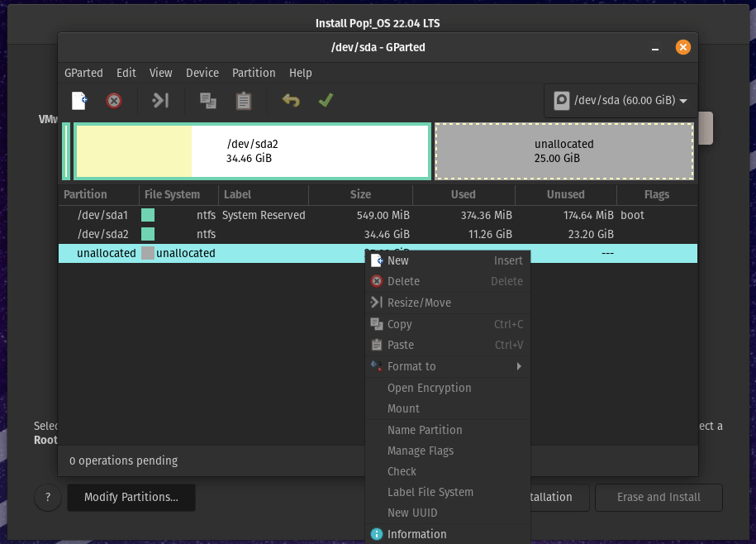Click the green Apply Operations checkmark icon
This screenshot has height=544, width=756.
(325, 100)
